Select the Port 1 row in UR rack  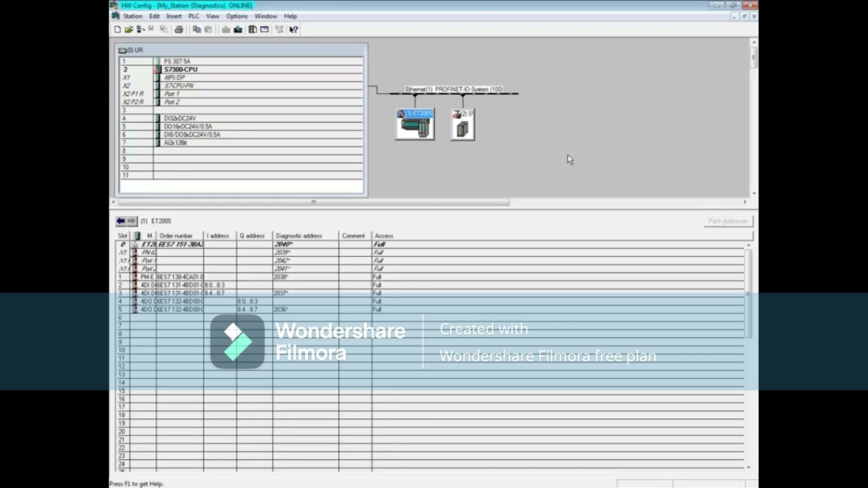[x=241, y=94]
